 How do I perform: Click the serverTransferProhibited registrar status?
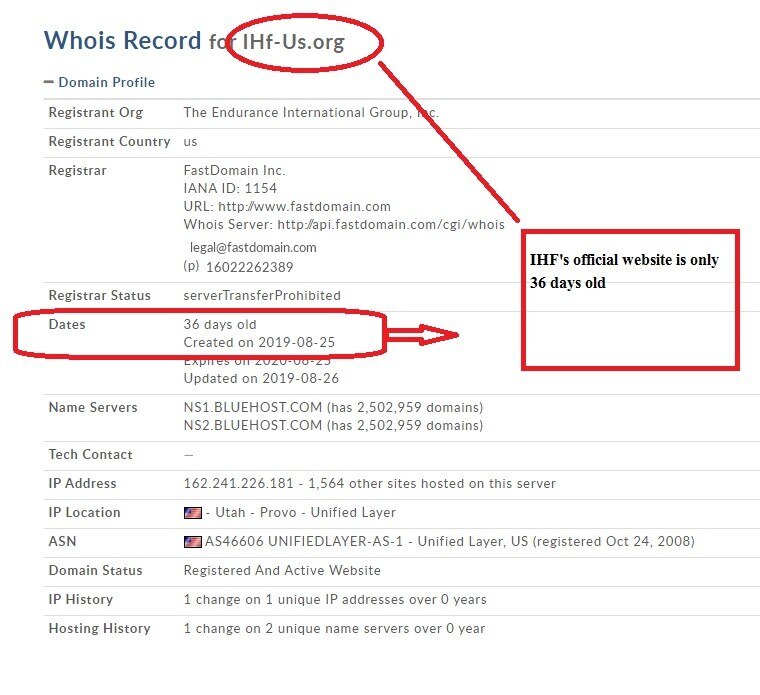click(x=261, y=295)
